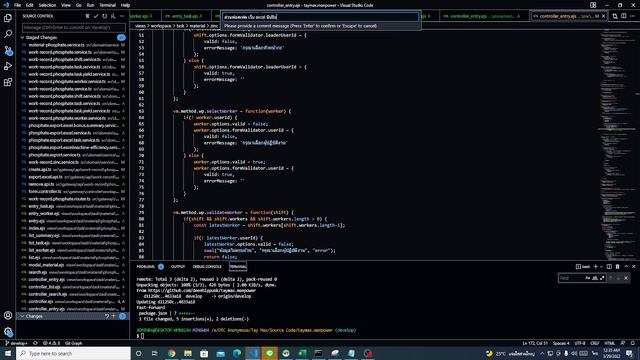This screenshot has width=640, height=360.
Task: Close the active controller_entry.ejs tab
Action: point(604,16)
